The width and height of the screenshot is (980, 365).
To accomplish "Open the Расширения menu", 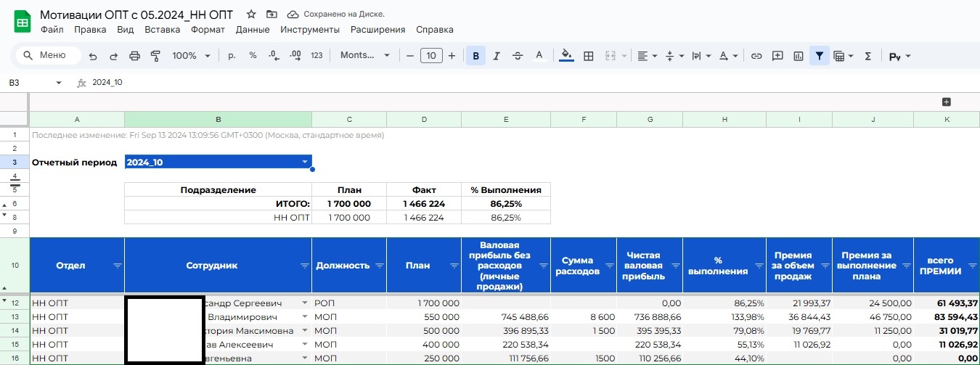I will pyautogui.click(x=377, y=30).
